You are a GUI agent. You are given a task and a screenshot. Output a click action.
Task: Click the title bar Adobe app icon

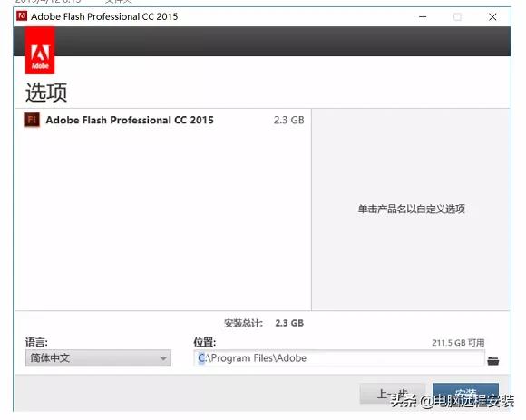[x=22, y=16]
